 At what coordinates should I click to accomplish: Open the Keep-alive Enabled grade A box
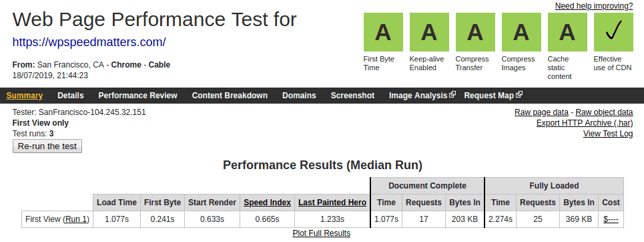click(x=429, y=32)
